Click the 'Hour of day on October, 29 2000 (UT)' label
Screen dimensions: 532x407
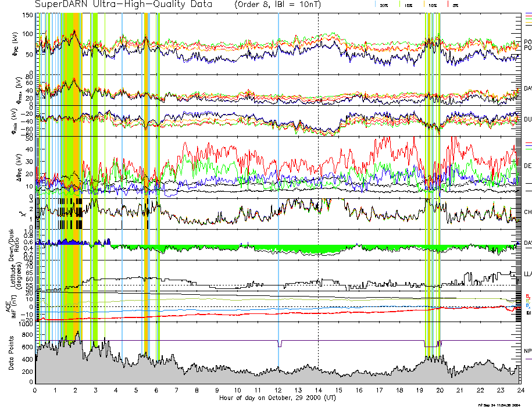tap(277, 398)
